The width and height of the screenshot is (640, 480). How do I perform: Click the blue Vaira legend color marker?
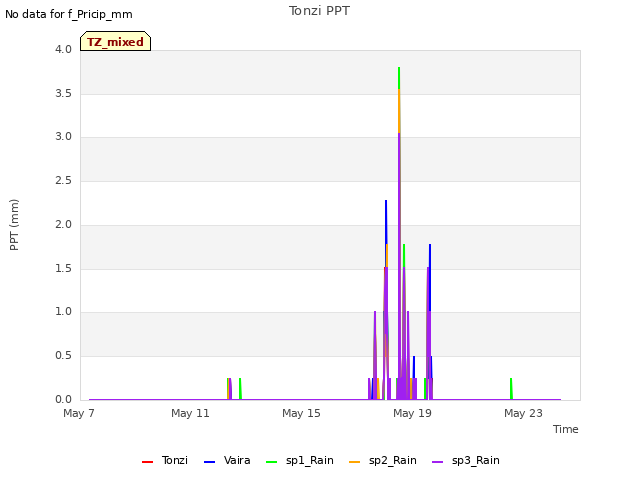point(209,462)
